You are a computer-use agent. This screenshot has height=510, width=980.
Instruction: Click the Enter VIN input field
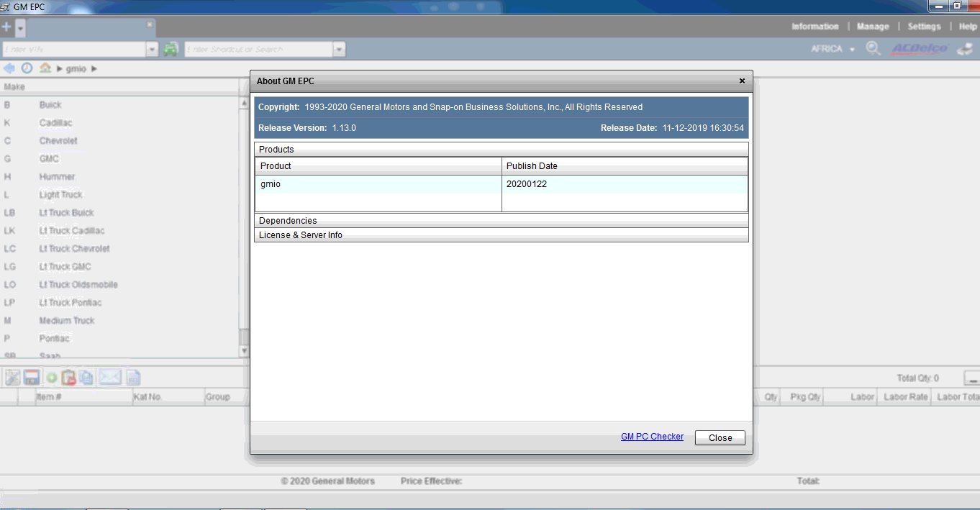click(73, 49)
